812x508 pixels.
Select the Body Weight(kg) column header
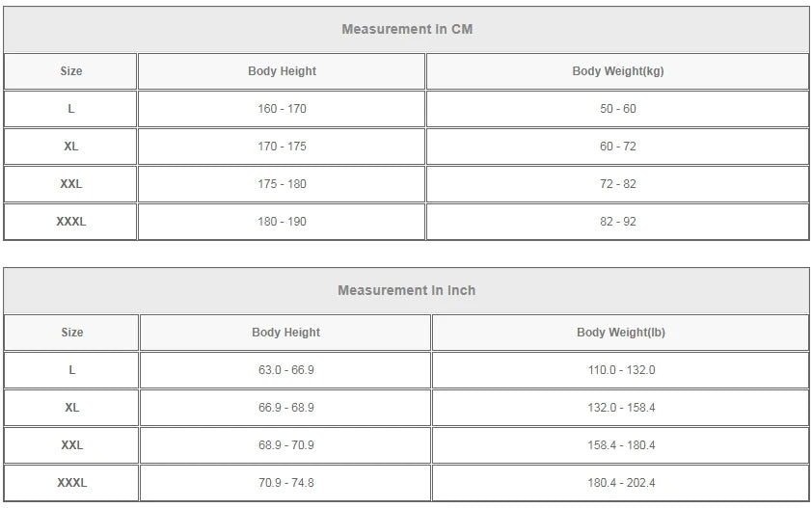[x=618, y=71]
